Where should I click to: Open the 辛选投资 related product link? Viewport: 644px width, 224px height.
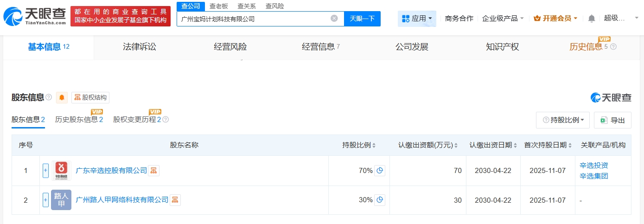pos(593,166)
